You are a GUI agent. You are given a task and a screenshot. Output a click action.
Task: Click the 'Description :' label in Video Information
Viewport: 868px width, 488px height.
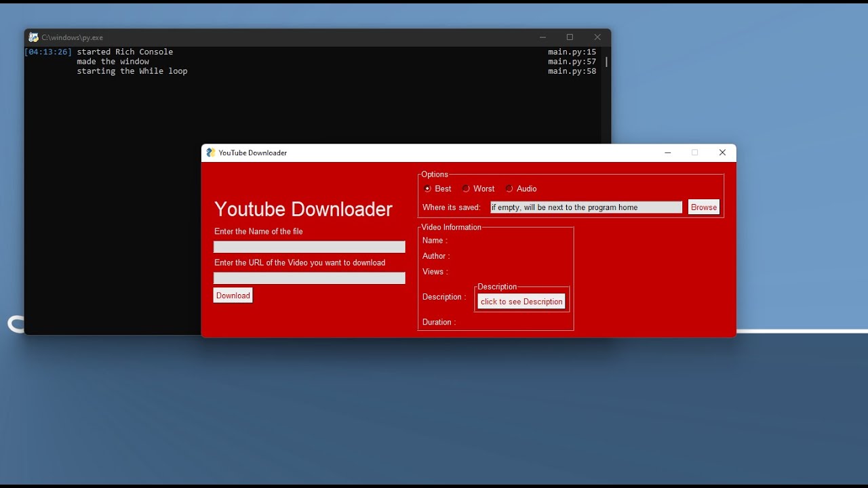(x=444, y=297)
